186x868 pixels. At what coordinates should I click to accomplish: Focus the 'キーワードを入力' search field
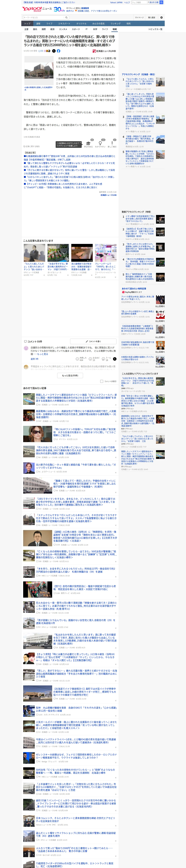point(44,18)
